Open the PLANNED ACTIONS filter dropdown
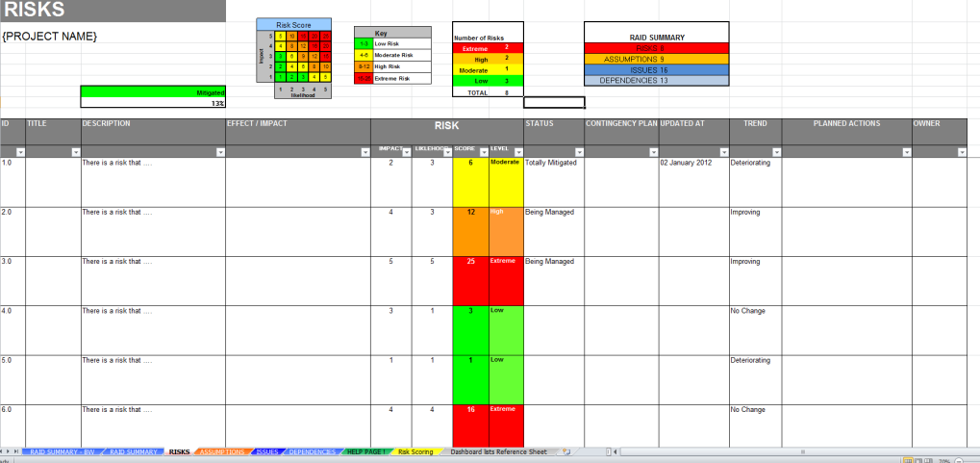This screenshot has height=463, width=980. click(907, 152)
